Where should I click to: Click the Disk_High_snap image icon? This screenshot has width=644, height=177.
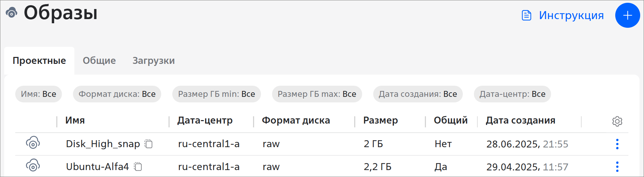click(x=33, y=143)
